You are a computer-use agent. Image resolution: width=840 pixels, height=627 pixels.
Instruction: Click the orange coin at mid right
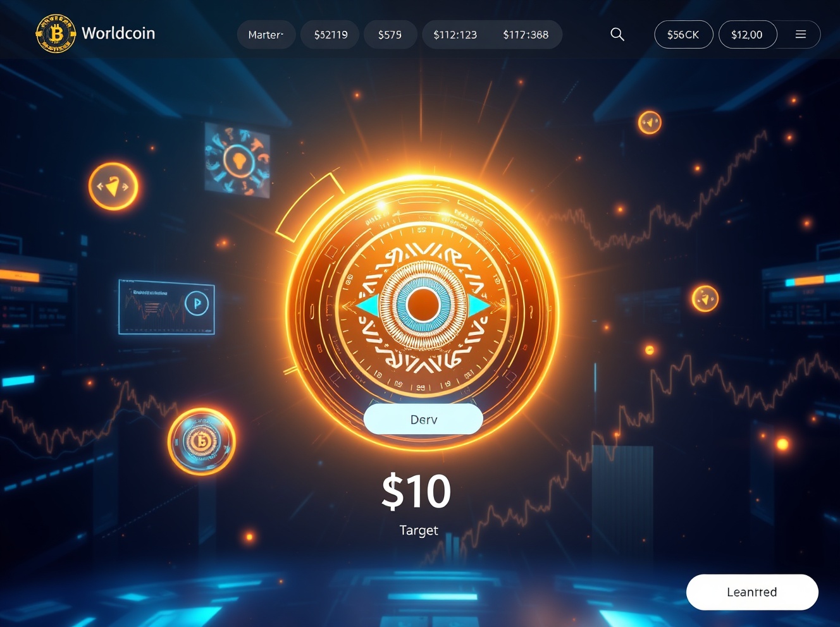(705, 298)
